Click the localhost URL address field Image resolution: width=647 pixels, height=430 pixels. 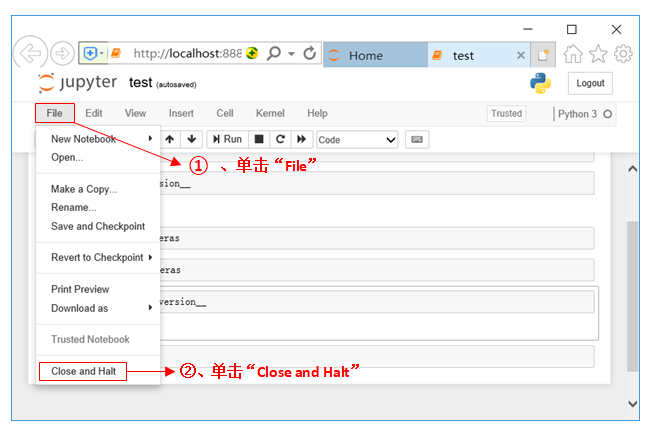pyautogui.click(x=187, y=53)
